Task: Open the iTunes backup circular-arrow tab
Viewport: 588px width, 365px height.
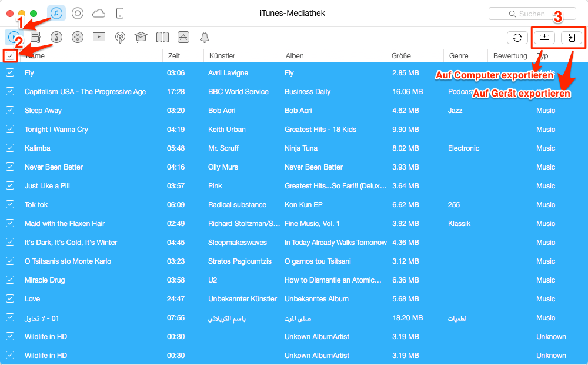Action: point(77,14)
